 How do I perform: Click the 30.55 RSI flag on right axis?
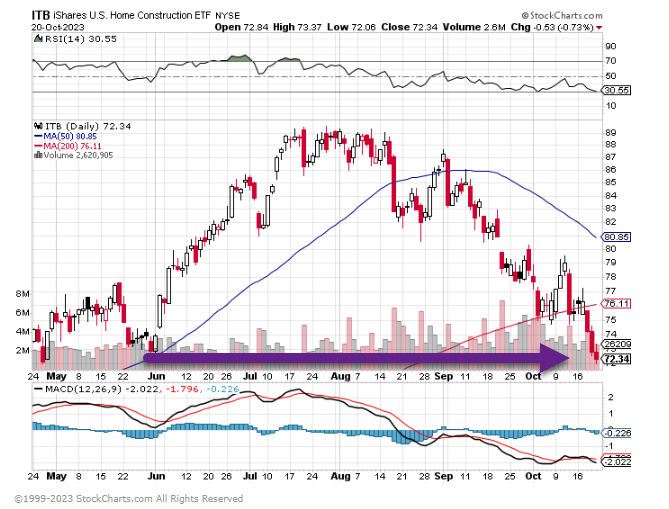[616, 90]
